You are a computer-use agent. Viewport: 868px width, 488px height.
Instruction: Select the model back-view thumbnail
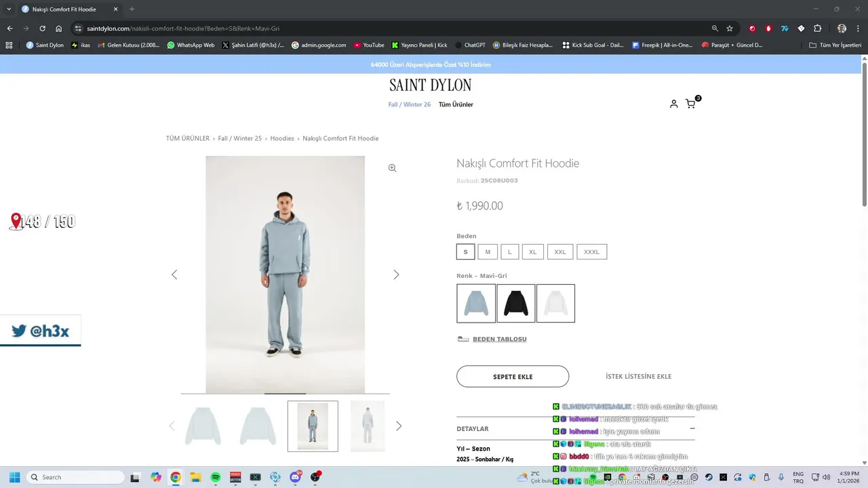[x=368, y=426]
